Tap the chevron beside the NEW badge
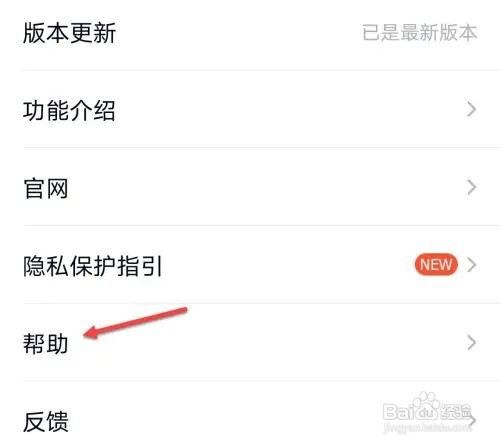The height and width of the screenshot is (445, 500). click(x=471, y=265)
